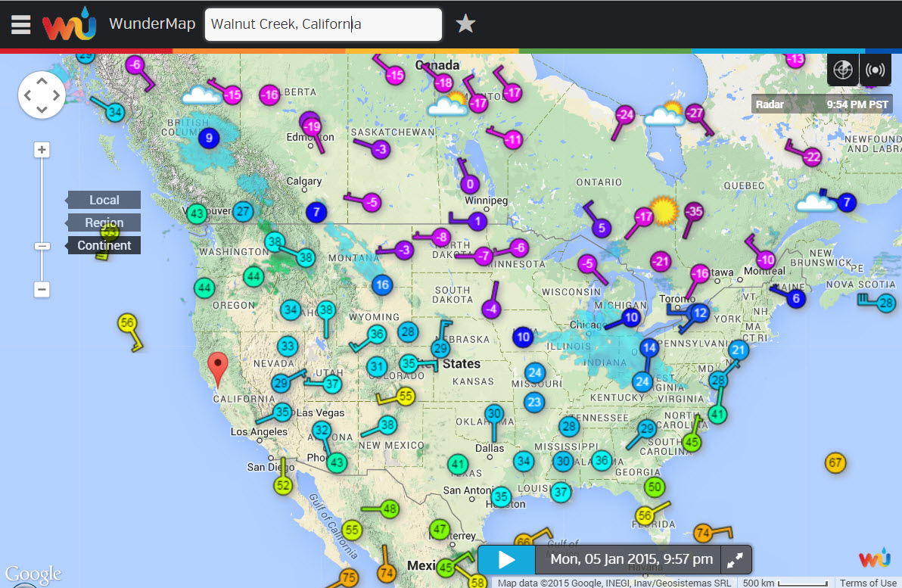Click the sunny weather icon near Ontario
The height and width of the screenshot is (588, 902).
coord(664,210)
